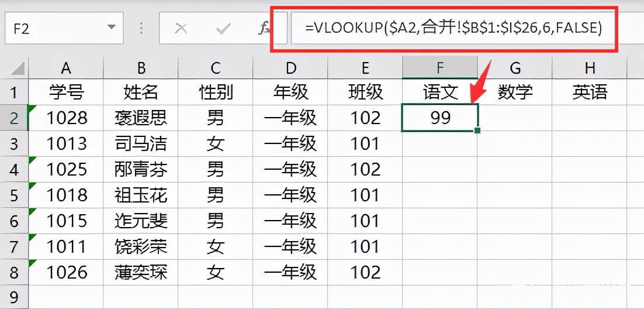Click empty 语文 cell F3 in row 1013
Viewport: 644px width, 309px height.
pyautogui.click(x=440, y=143)
